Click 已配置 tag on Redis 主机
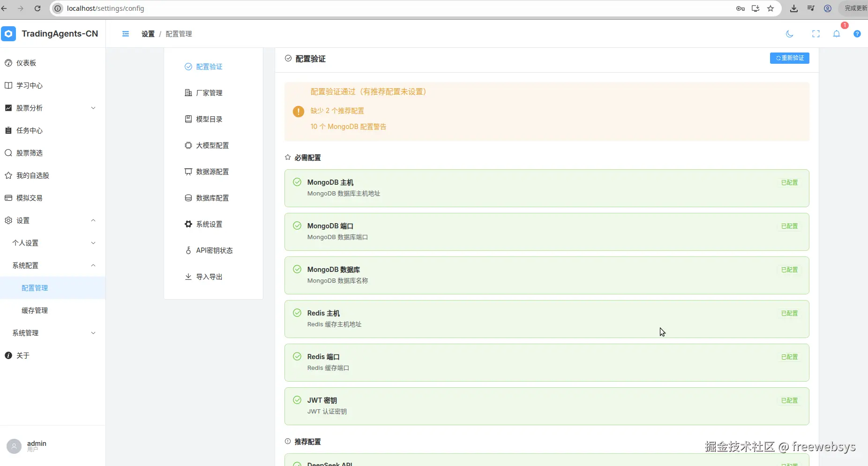The width and height of the screenshot is (868, 466). pos(789,313)
